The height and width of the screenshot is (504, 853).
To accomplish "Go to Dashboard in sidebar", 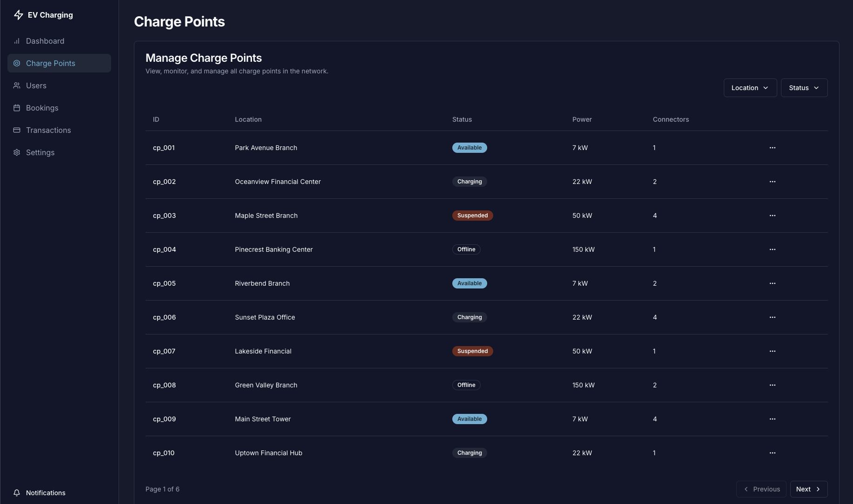I will (45, 41).
